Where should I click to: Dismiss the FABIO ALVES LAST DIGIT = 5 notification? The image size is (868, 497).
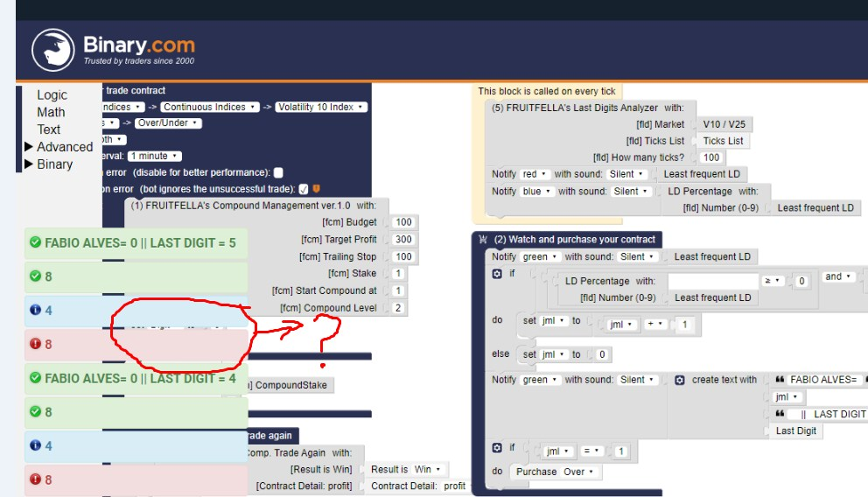tap(136, 243)
